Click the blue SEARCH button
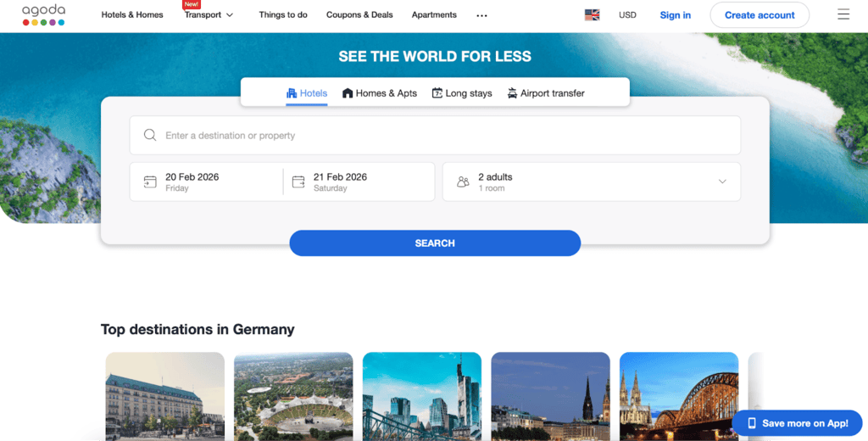The height and width of the screenshot is (441, 868). tap(435, 243)
